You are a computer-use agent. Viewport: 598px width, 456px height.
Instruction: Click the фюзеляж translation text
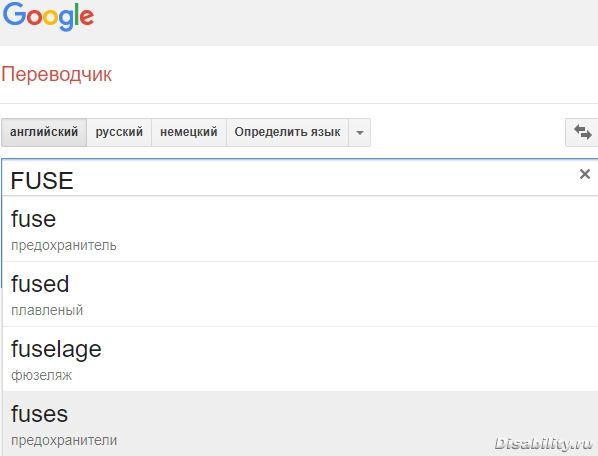click(41, 376)
